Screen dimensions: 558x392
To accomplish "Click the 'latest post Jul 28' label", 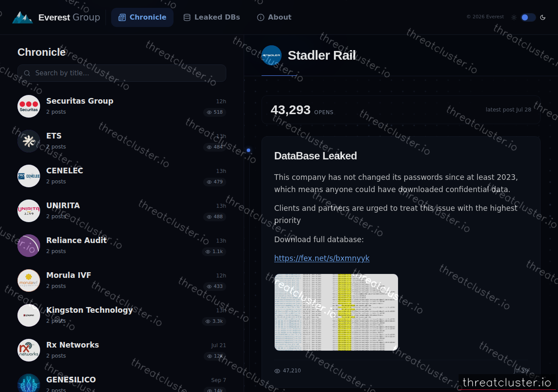I will tap(508, 110).
